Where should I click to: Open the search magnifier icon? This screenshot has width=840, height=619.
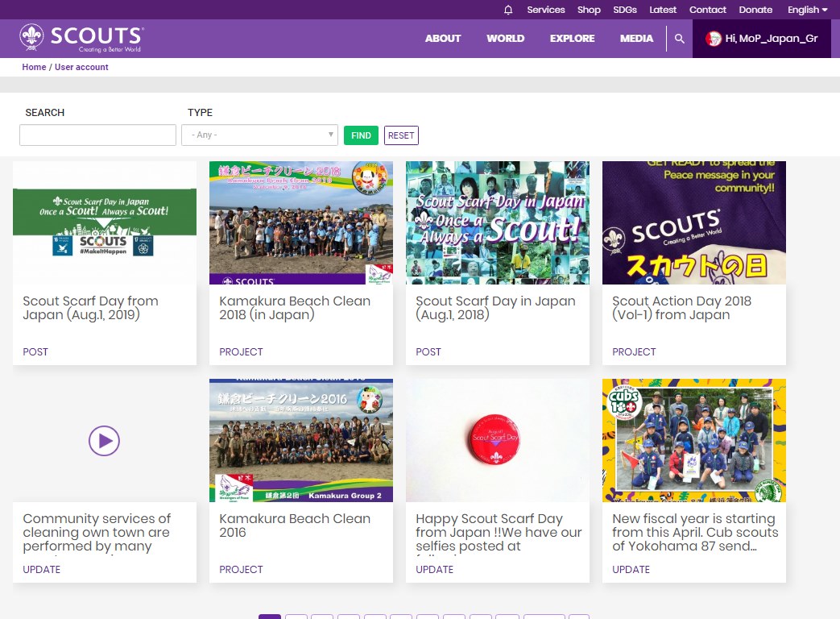point(680,39)
